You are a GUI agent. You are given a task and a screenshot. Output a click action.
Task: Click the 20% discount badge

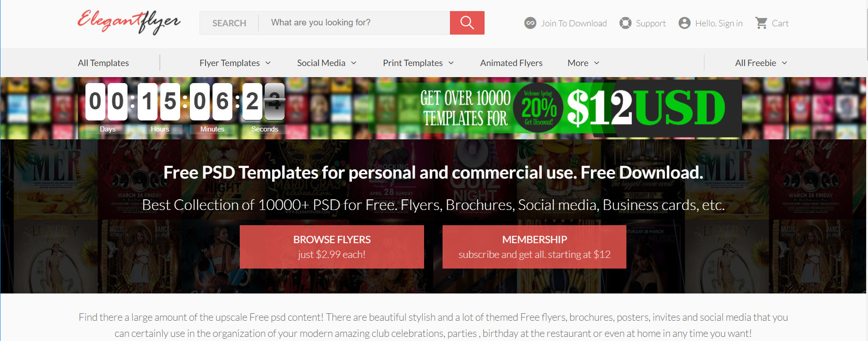539,108
